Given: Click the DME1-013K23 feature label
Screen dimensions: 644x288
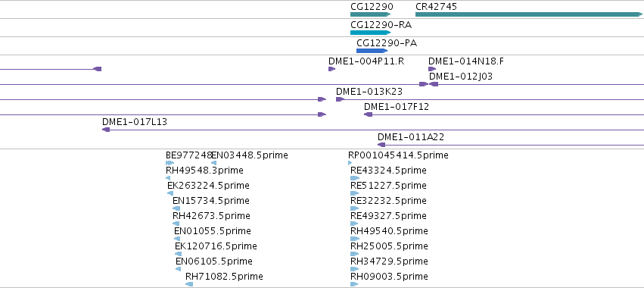Looking at the screenshot, I should click(x=369, y=92).
